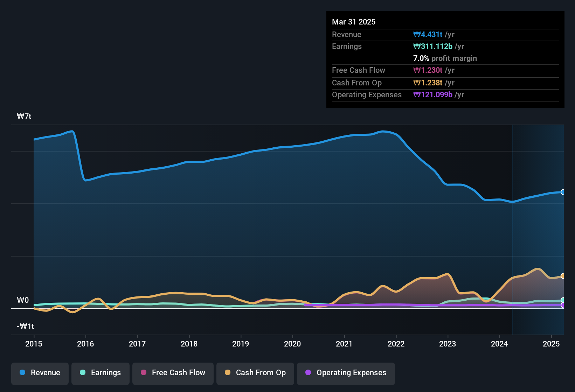Click the blue Revenue legend dot
The height and width of the screenshot is (392, 575).
[22, 373]
